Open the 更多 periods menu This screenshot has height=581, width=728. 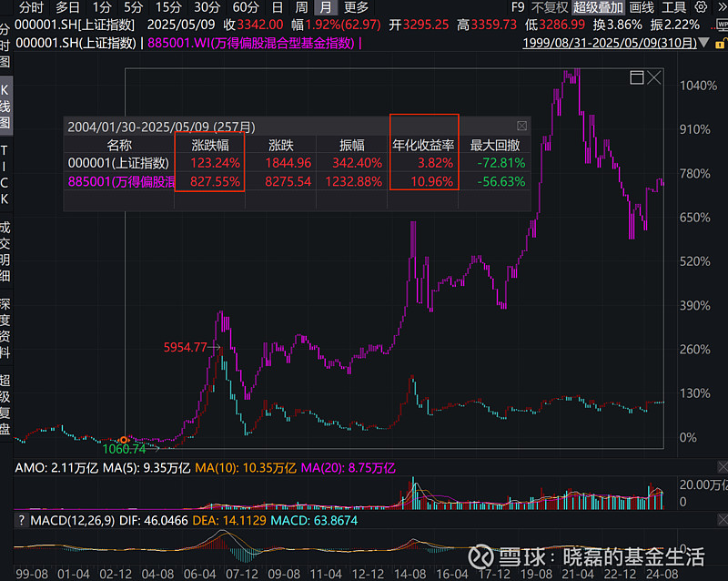click(x=356, y=7)
